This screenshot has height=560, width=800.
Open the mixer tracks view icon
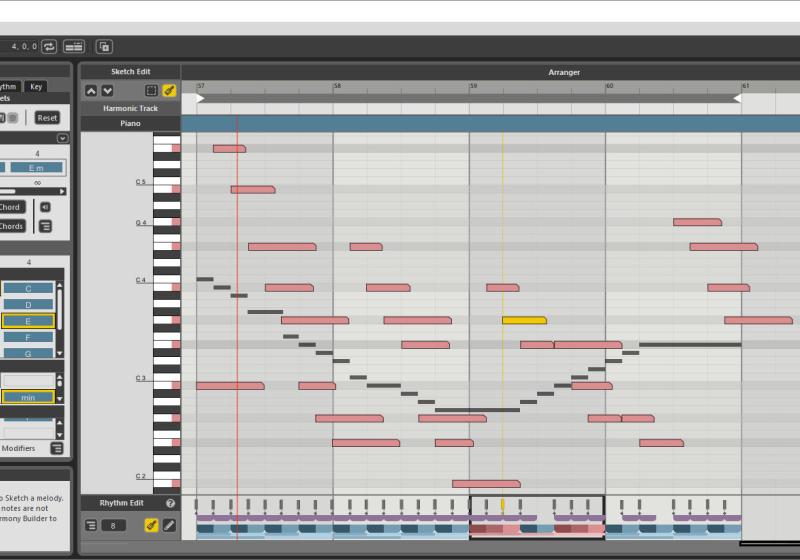74,47
